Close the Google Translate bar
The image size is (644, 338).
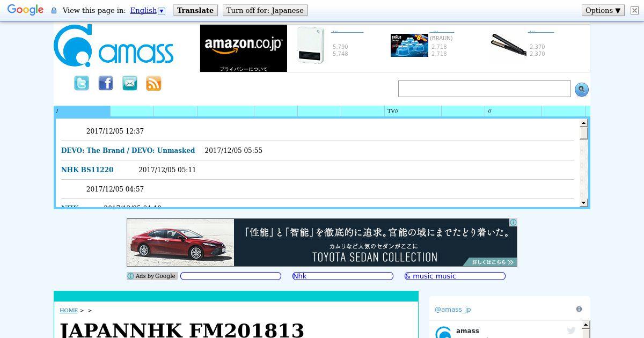point(634,10)
